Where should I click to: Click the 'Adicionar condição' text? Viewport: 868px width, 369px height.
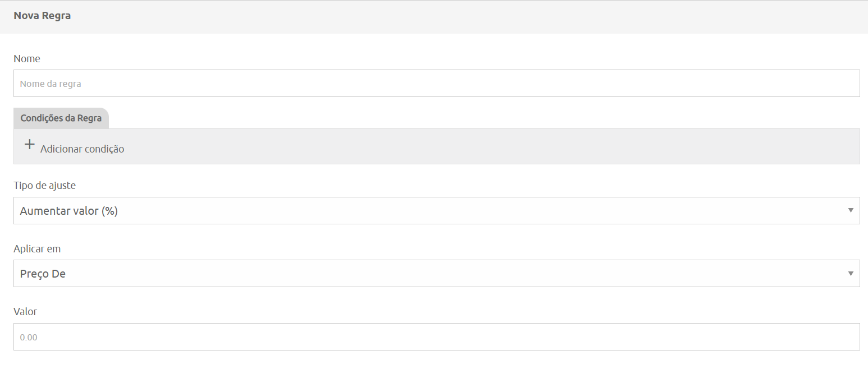coord(82,149)
